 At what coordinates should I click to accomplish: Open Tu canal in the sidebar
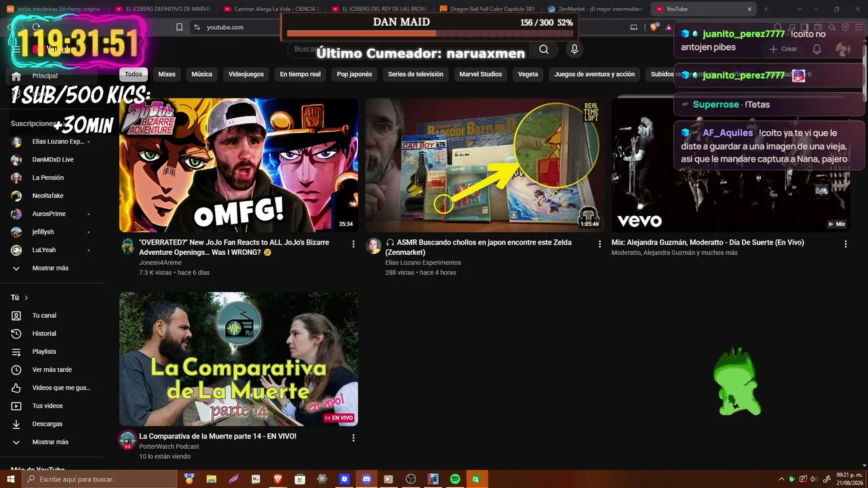pyautogui.click(x=53, y=315)
